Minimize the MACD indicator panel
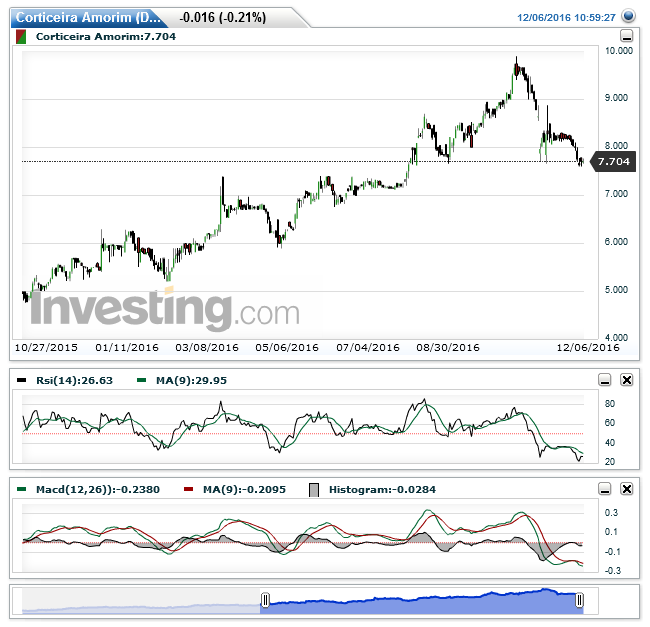Image resolution: width=650 pixels, height=627 pixels. pyautogui.click(x=605, y=489)
